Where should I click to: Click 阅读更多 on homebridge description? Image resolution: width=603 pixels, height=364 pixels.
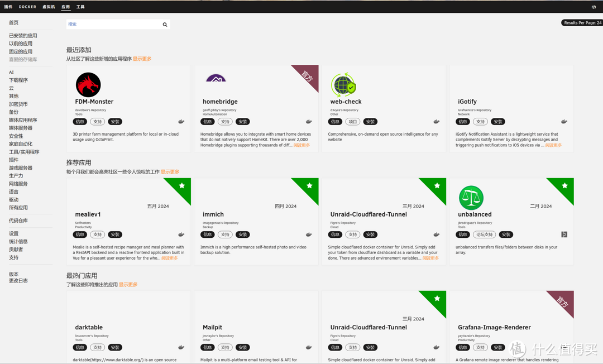click(301, 145)
